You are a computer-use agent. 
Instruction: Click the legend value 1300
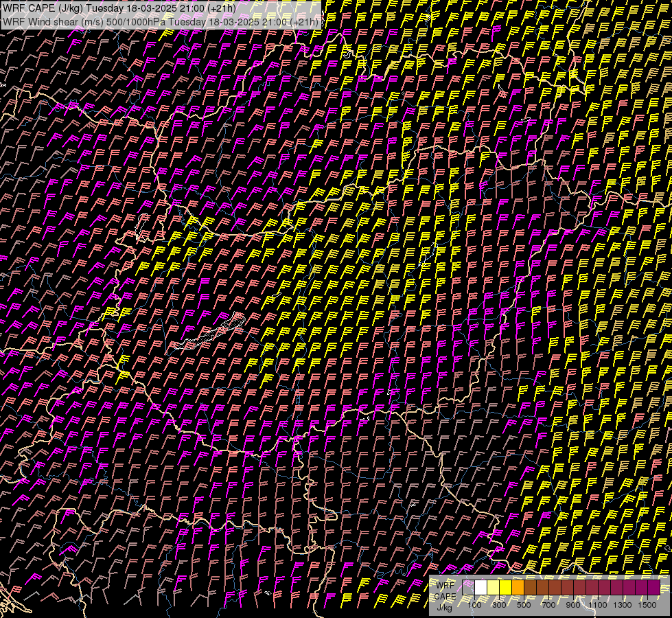623,605
